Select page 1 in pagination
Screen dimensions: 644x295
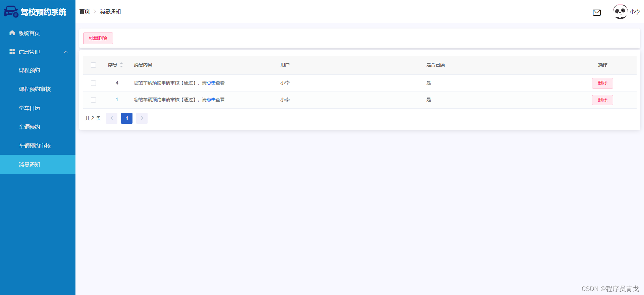[x=127, y=118]
